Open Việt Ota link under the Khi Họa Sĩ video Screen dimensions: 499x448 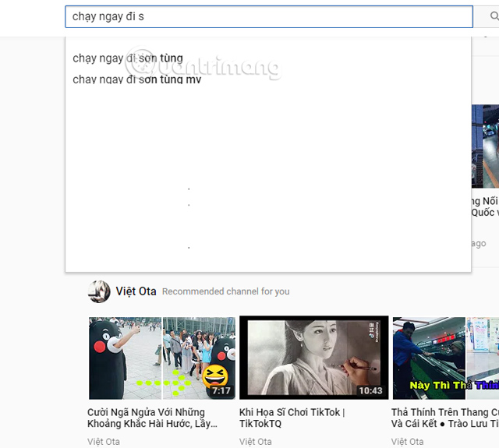pyautogui.click(x=256, y=442)
